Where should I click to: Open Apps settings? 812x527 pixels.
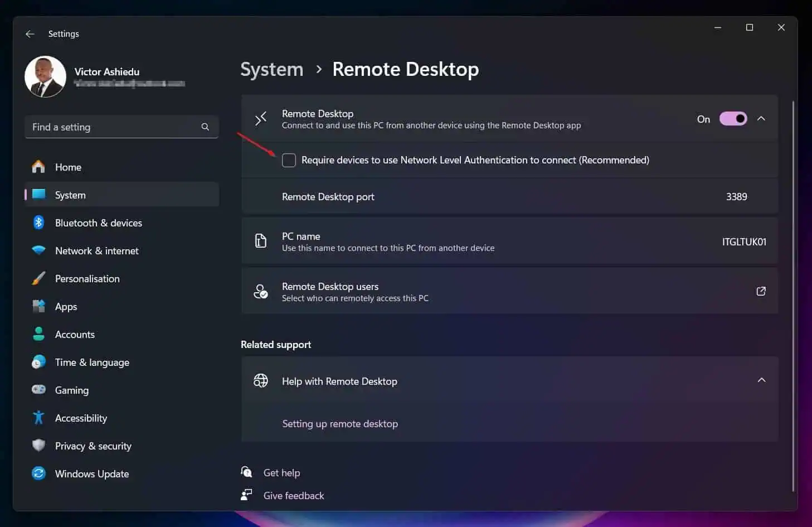(121, 307)
